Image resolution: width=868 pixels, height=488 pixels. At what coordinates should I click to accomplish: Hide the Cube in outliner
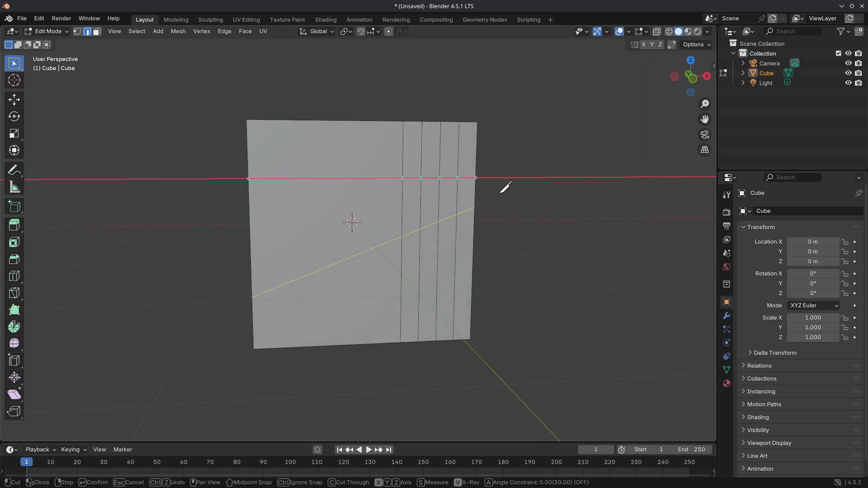[x=848, y=73]
